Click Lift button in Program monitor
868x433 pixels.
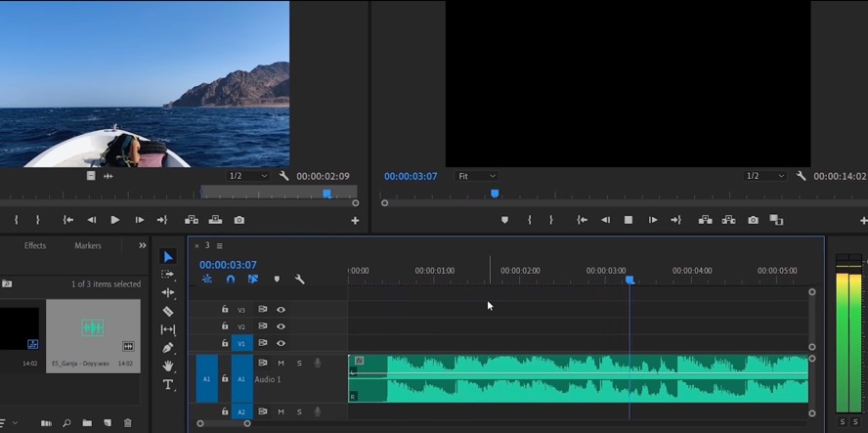point(706,220)
